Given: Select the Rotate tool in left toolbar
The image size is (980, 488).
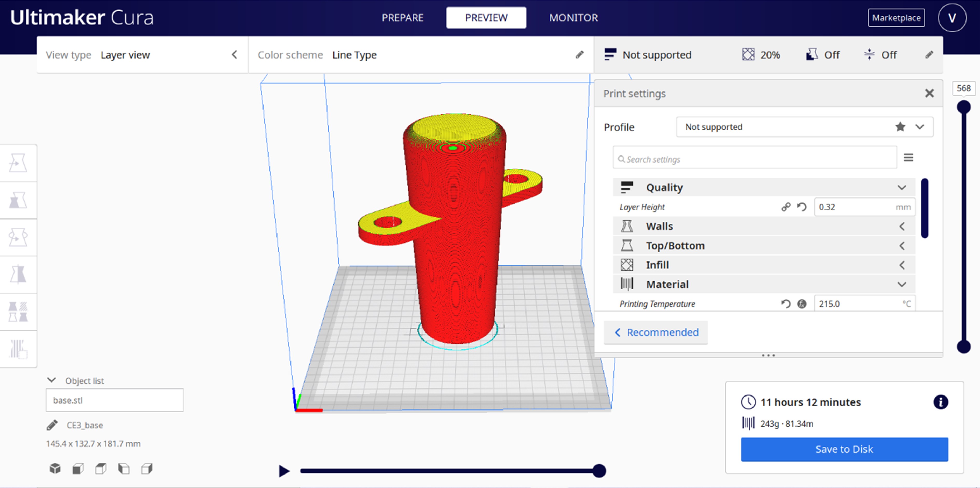Looking at the screenshot, I should (18, 237).
